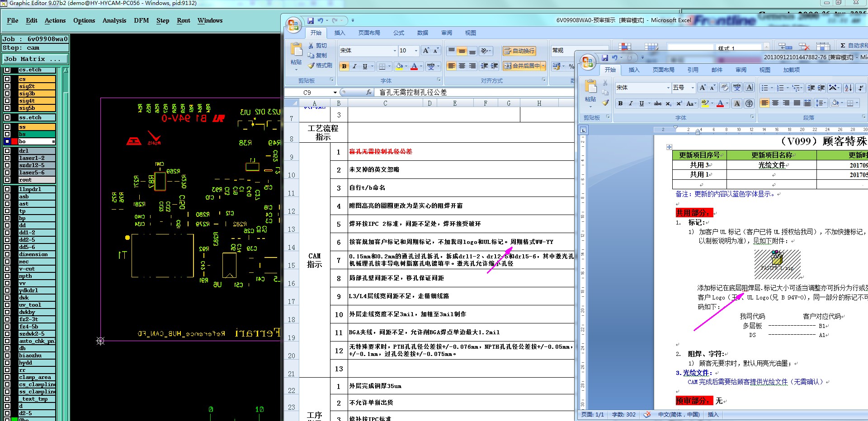The height and width of the screenshot is (421, 868).
Task: Decrease indent in Word paragraph group
Action: tap(811, 88)
